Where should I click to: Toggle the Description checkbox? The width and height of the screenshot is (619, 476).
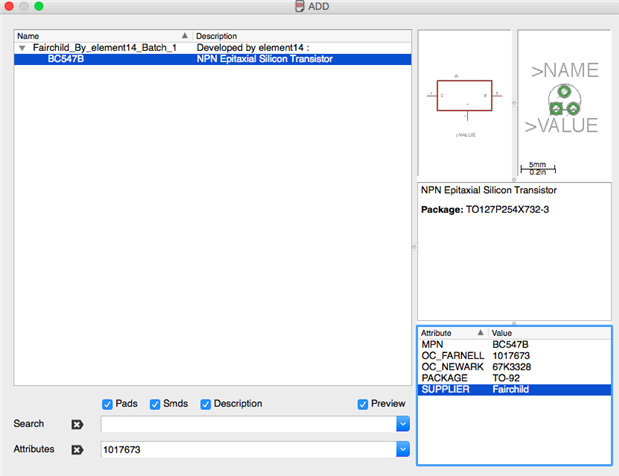click(x=205, y=404)
